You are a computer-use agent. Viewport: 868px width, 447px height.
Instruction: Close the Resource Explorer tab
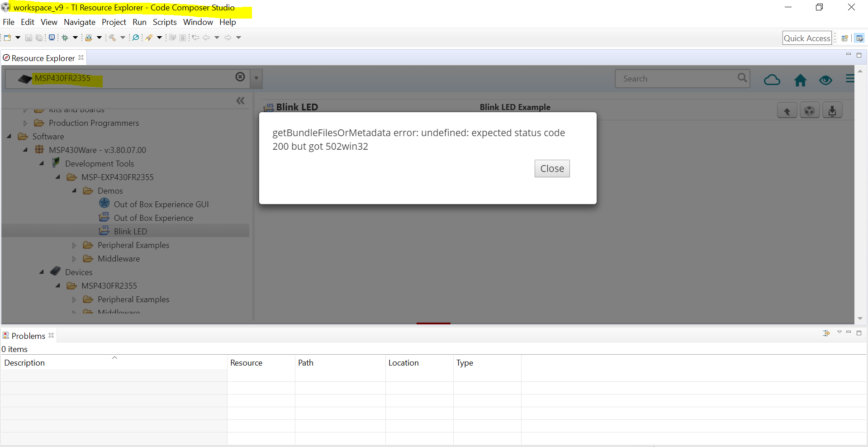point(81,57)
